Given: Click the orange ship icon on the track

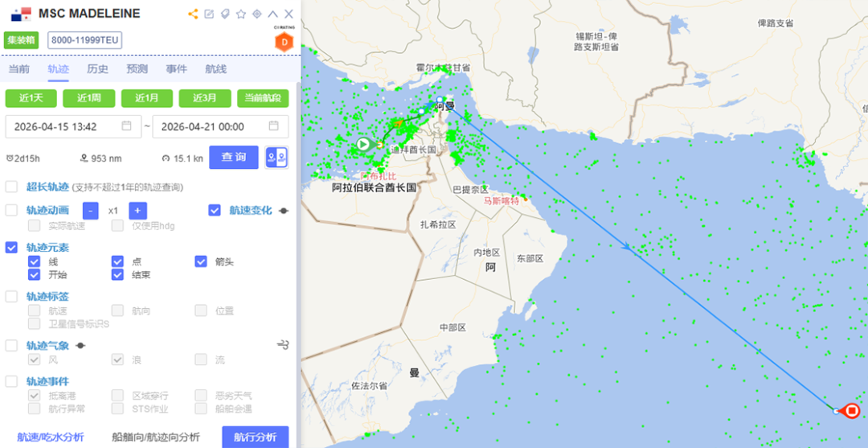Looking at the screenshot, I should pyautogui.click(x=398, y=123).
